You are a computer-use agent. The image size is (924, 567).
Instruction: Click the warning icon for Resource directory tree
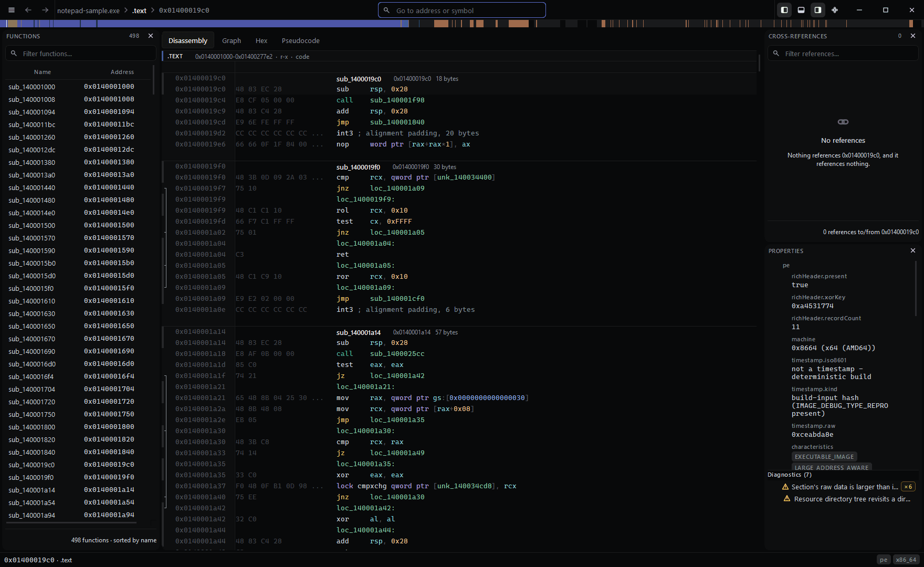787,499
